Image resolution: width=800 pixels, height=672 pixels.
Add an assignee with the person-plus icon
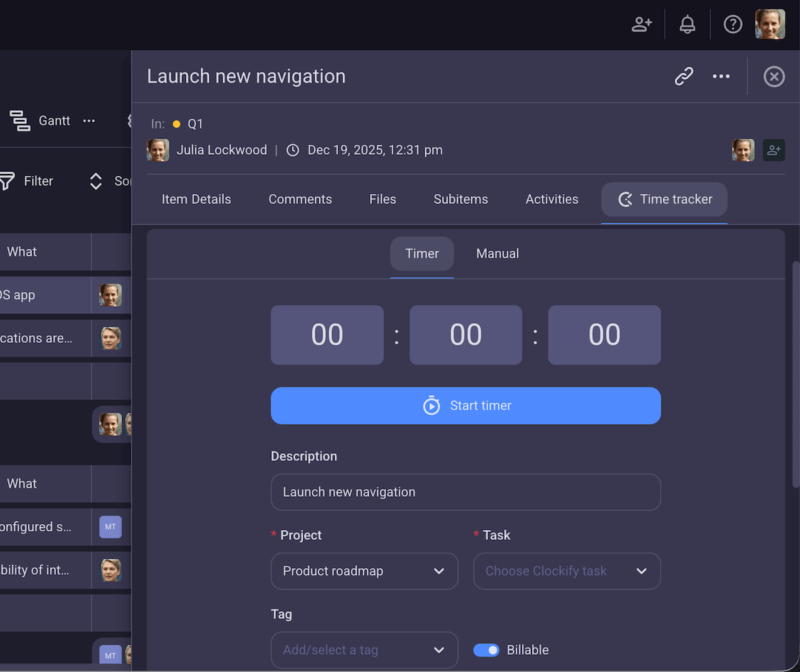tap(773, 150)
